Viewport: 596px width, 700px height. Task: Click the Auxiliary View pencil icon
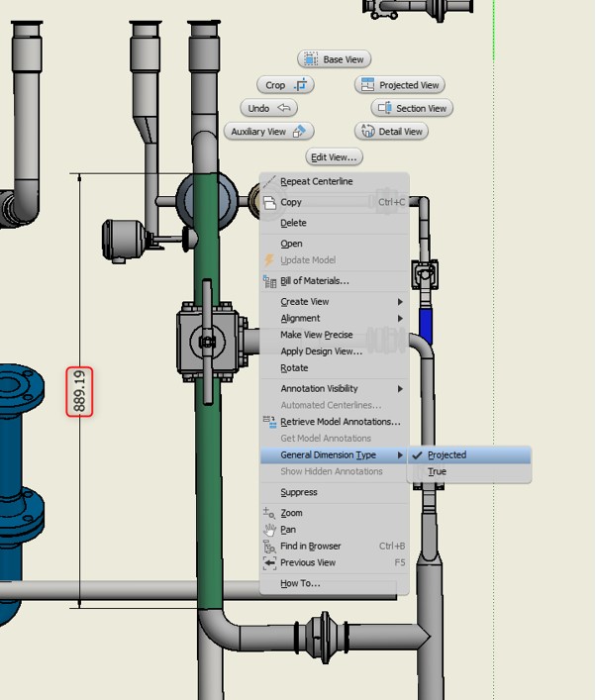tap(299, 132)
